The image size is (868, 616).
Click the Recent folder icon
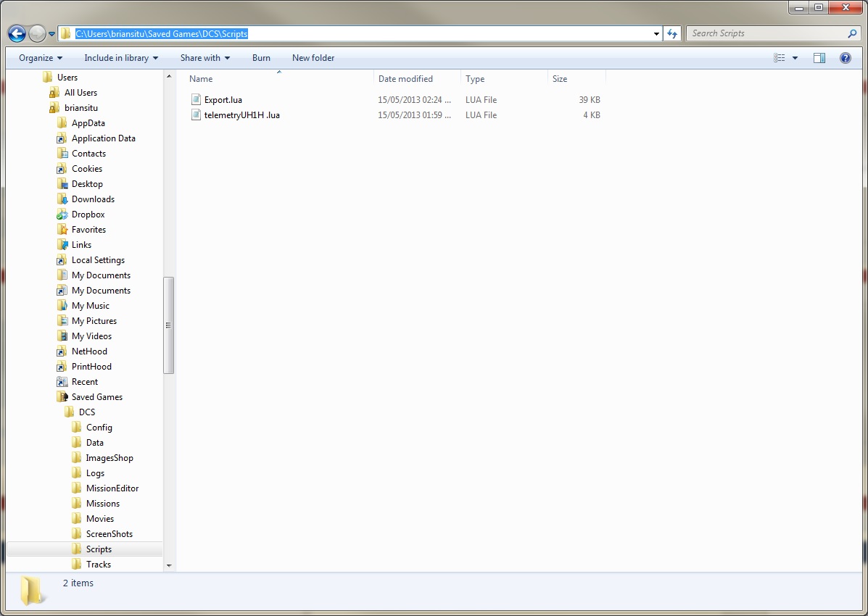coord(62,382)
